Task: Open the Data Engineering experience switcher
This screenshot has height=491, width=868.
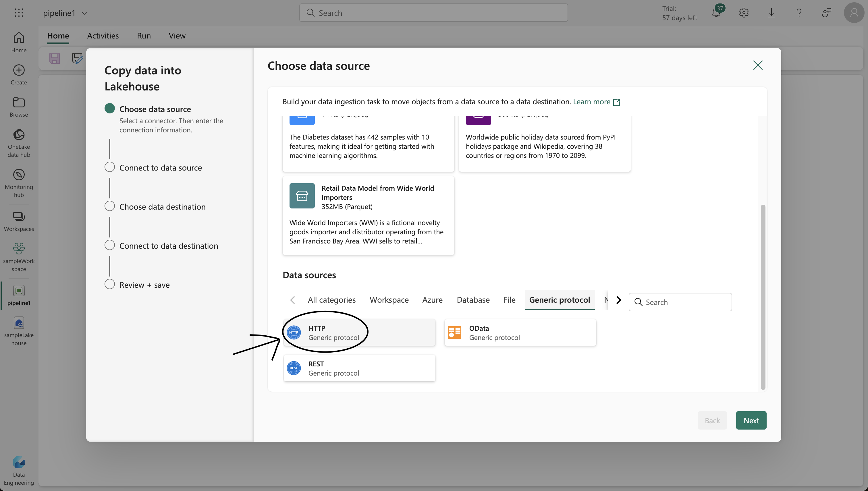Action: pos(19,471)
